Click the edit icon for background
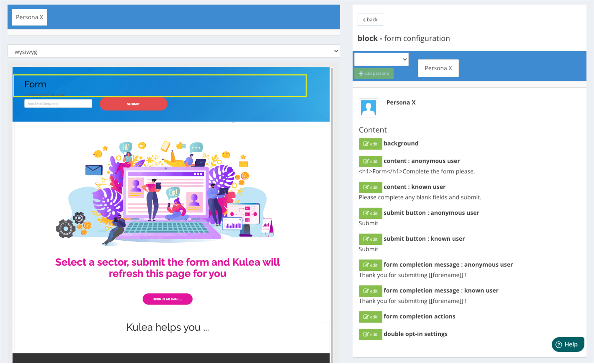Screen dimensions: 594x364 (x=370, y=144)
